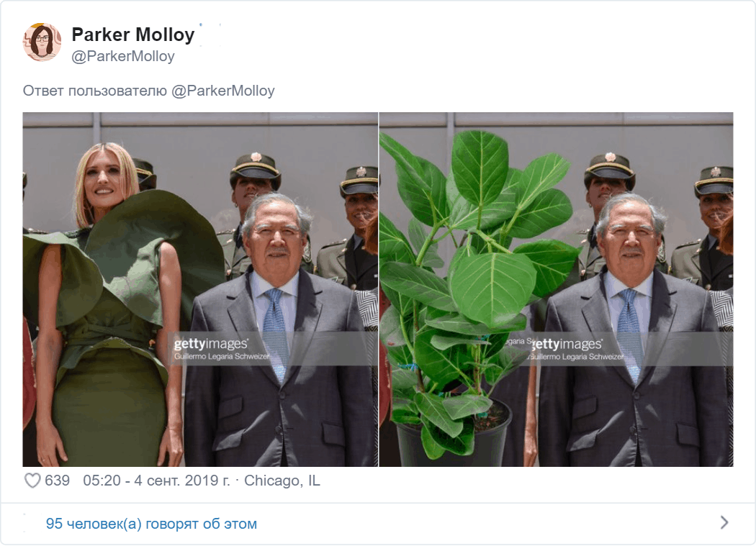Open '95 человек(а) говорят об этом' link
Image resolution: width=756 pixels, height=546 pixels.
tap(151, 524)
